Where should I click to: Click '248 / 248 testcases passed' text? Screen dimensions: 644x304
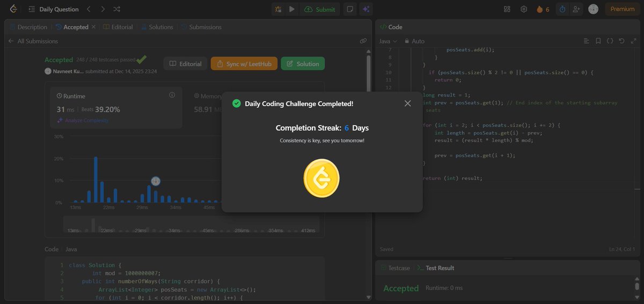click(105, 60)
